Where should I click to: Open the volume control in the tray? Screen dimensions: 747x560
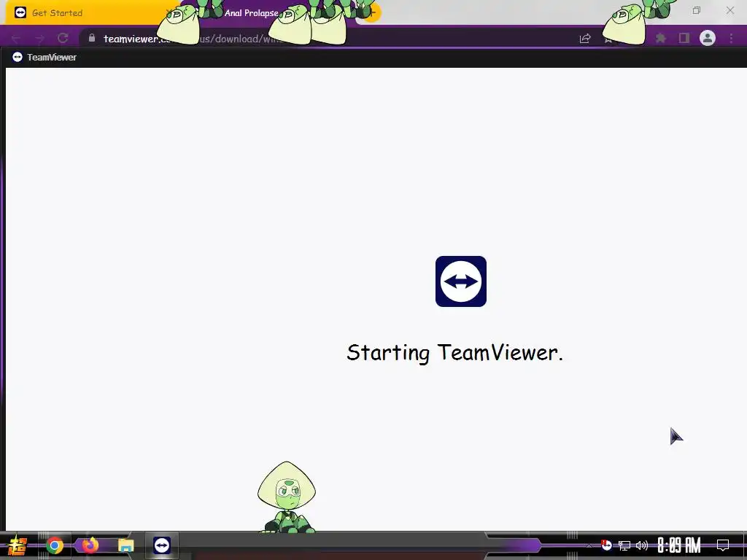tap(642, 545)
